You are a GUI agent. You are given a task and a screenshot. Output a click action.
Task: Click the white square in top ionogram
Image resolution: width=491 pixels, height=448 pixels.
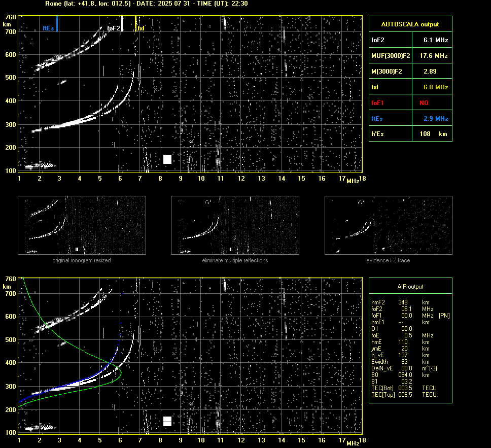(x=167, y=159)
